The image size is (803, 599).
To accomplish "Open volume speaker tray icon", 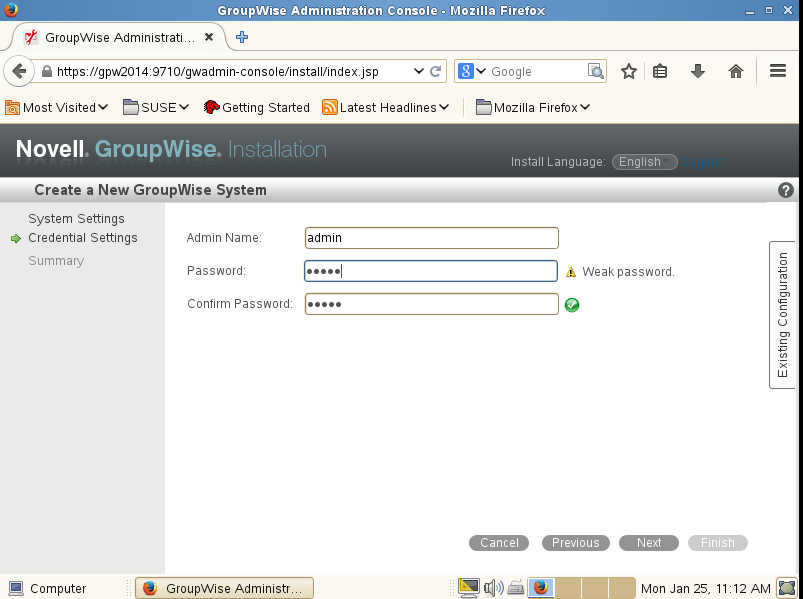I will tap(494, 588).
